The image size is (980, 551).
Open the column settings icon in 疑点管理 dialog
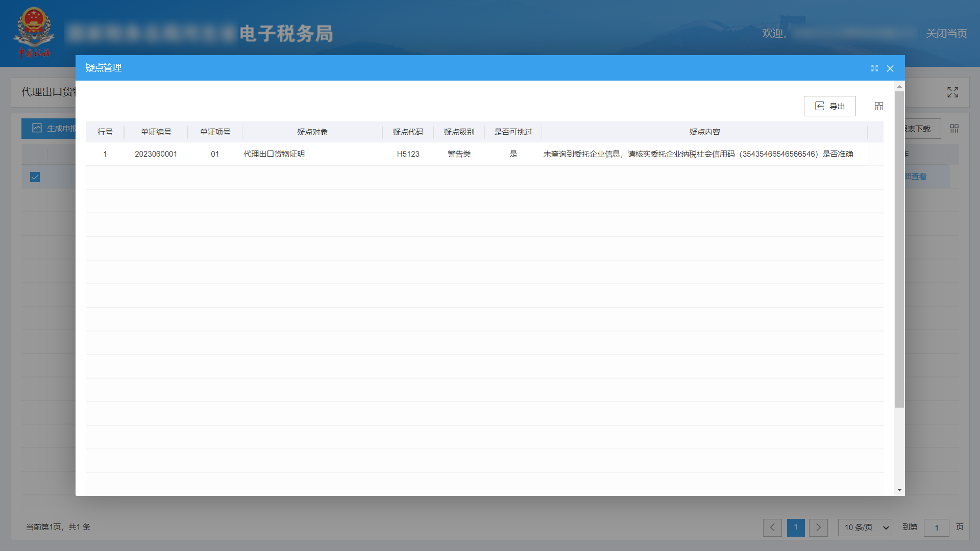click(879, 106)
